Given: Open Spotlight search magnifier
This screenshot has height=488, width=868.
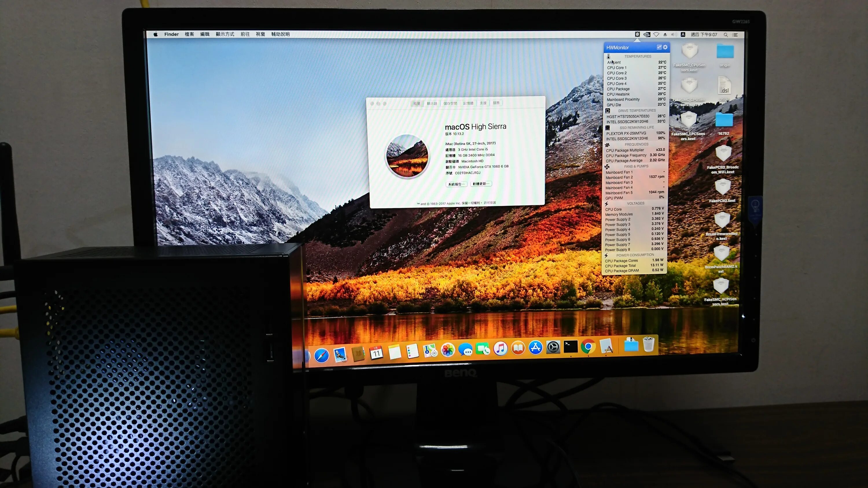Looking at the screenshot, I should (x=726, y=35).
